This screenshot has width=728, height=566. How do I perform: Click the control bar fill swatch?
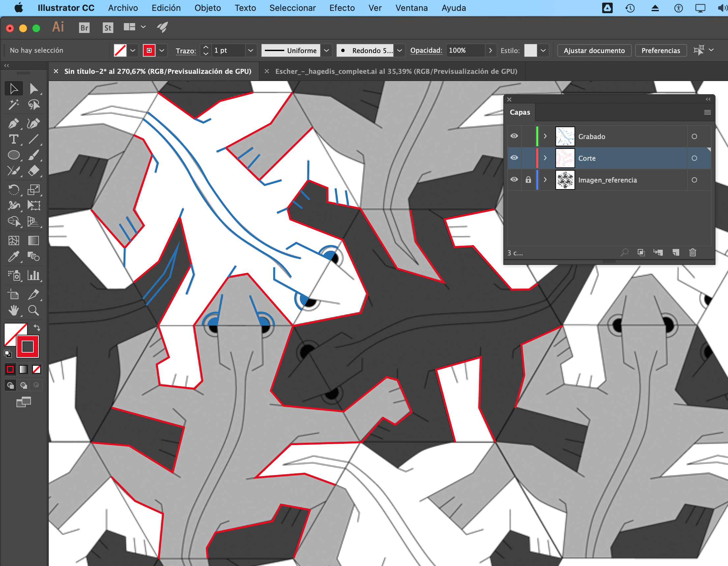tap(120, 51)
